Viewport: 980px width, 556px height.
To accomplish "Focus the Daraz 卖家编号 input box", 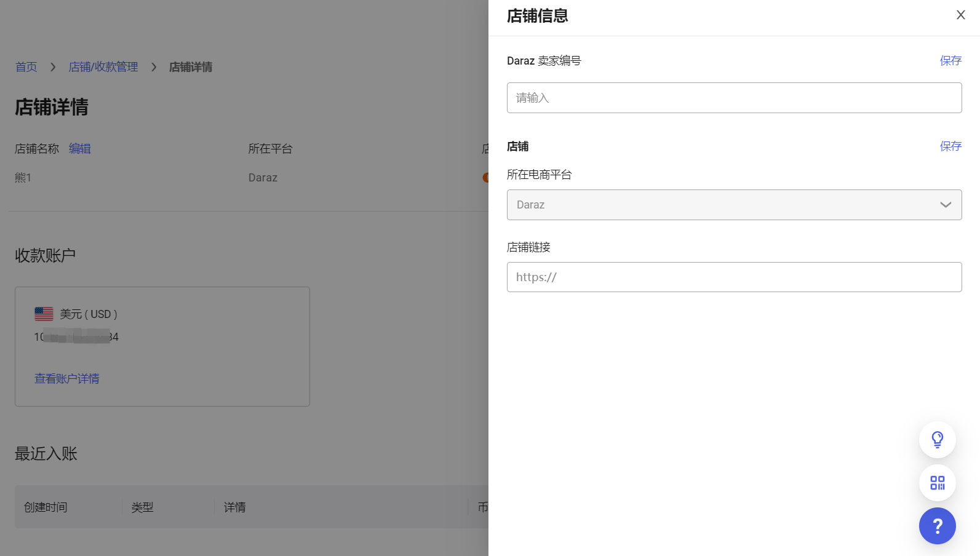I will (734, 98).
